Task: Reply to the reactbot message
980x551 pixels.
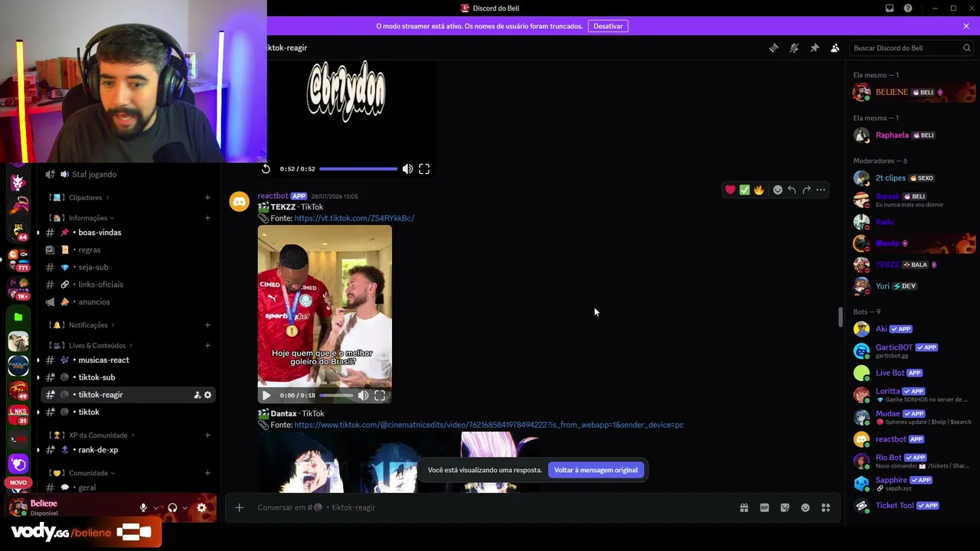Action: [x=792, y=190]
